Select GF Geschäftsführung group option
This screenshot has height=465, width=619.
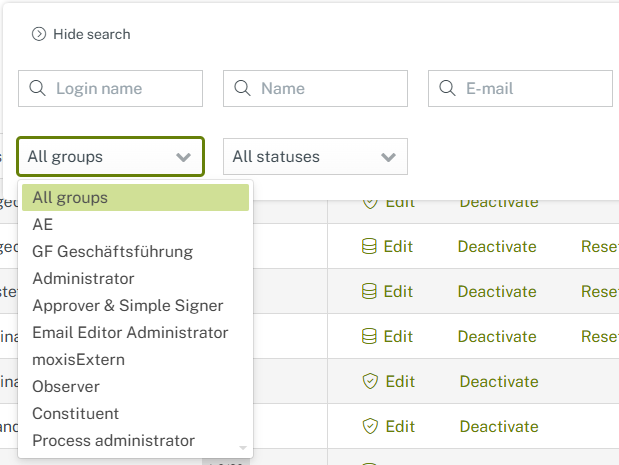[112, 252]
